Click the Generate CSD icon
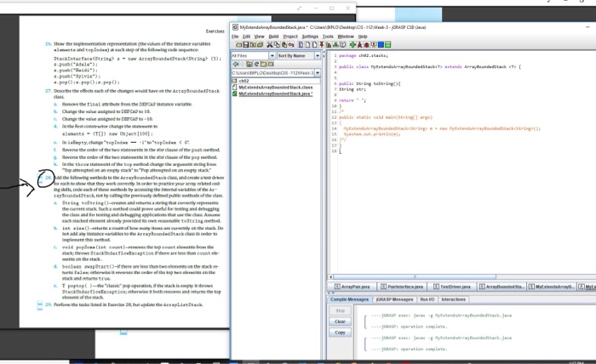Viewport: 596px width, 364px height. 301,45
